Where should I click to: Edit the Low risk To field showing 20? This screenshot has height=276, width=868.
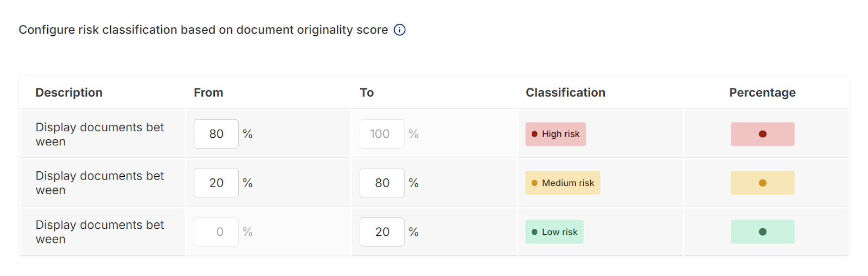pos(382,232)
